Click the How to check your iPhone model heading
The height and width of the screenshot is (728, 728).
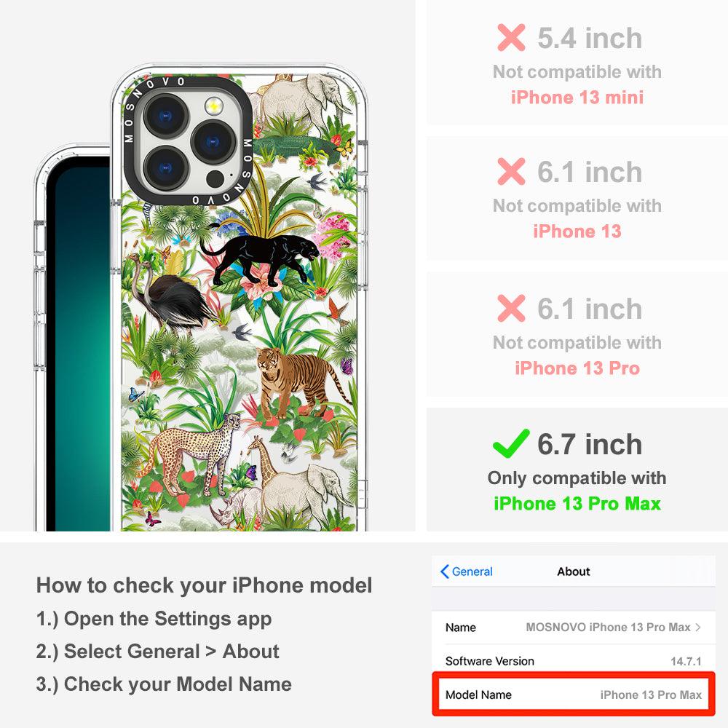click(205, 585)
